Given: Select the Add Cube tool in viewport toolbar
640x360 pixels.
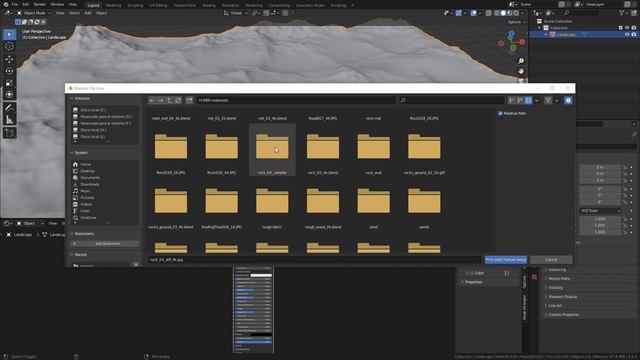Looking at the screenshot, I should (9, 133).
